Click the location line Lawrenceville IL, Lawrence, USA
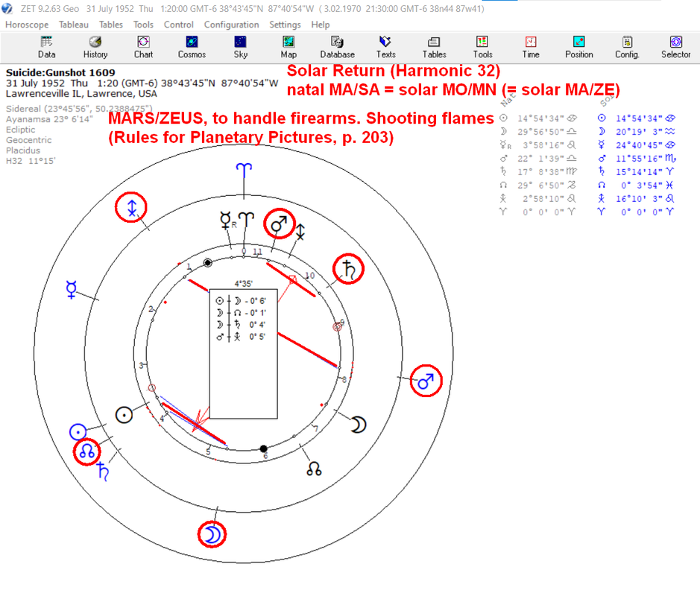 click(x=81, y=94)
